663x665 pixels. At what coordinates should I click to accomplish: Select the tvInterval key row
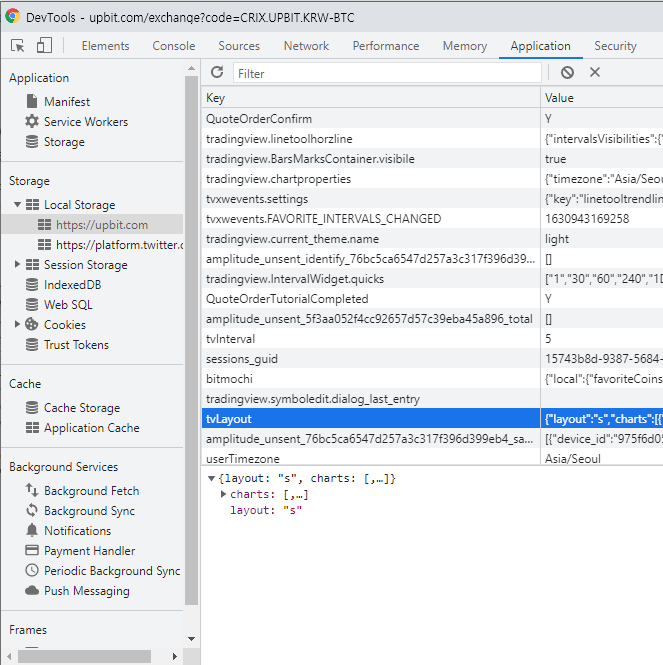[371, 339]
